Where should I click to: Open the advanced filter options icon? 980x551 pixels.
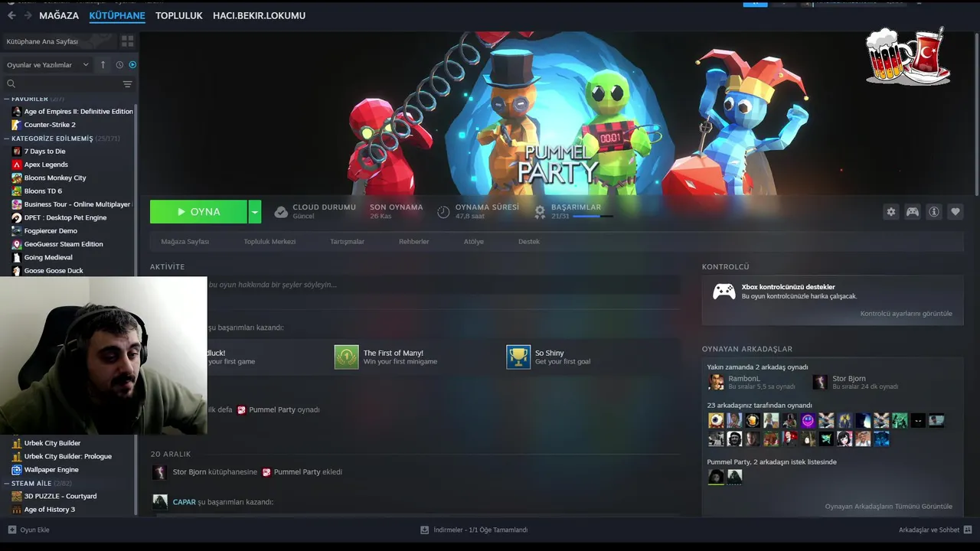pos(128,84)
